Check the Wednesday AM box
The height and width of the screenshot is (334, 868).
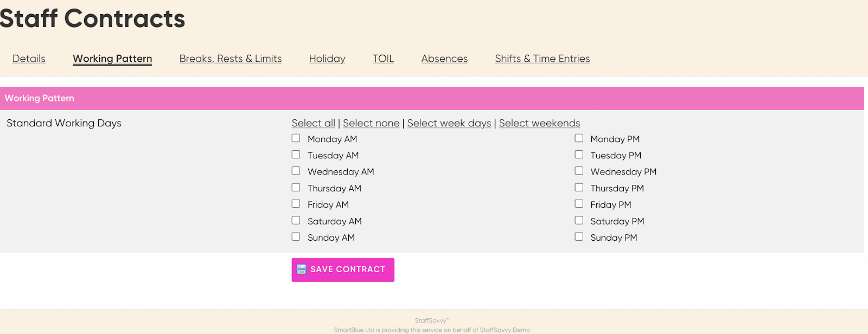[x=296, y=171]
